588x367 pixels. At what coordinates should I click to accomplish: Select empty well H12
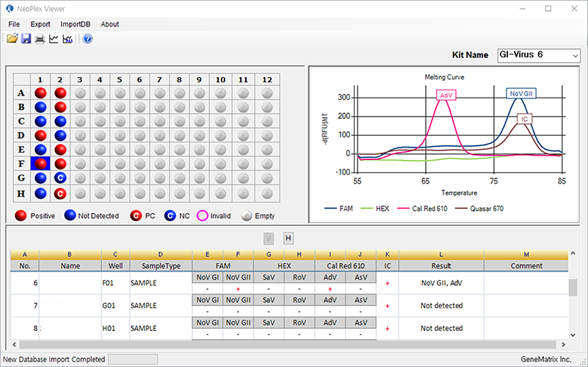pos(267,194)
